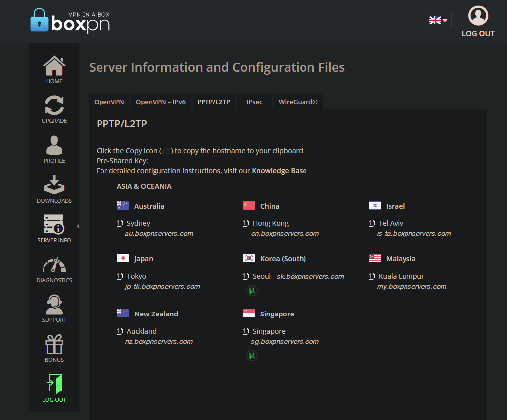Click green badge icon under Seoul
507x420 pixels.
pyautogui.click(x=252, y=290)
